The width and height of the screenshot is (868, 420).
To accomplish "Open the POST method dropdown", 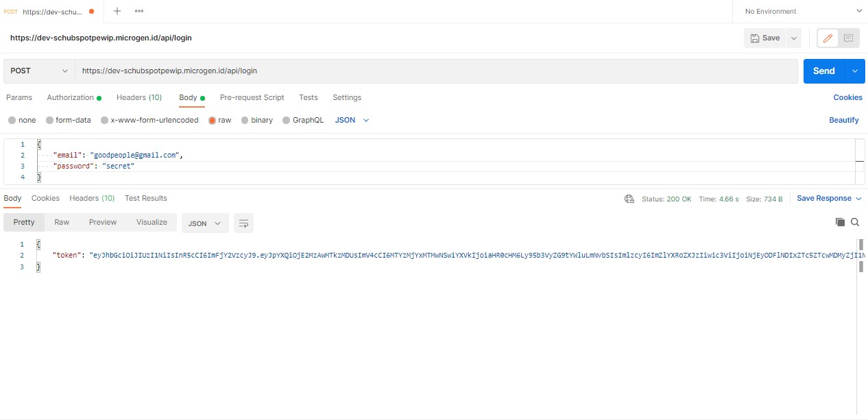I will tap(38, 71).
